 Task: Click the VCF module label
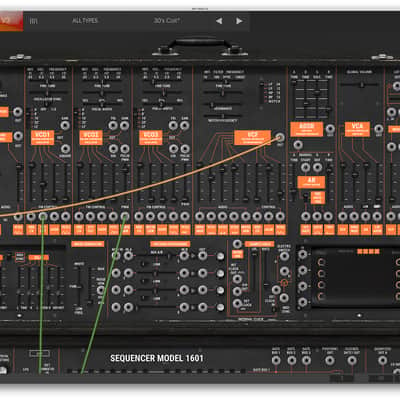point(252,137)
